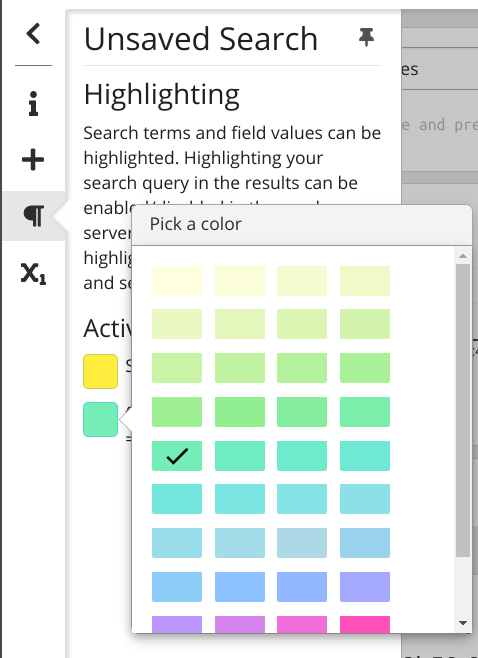Pin the sidebar with the pushpin icon
478x658 pixels.
366,38
